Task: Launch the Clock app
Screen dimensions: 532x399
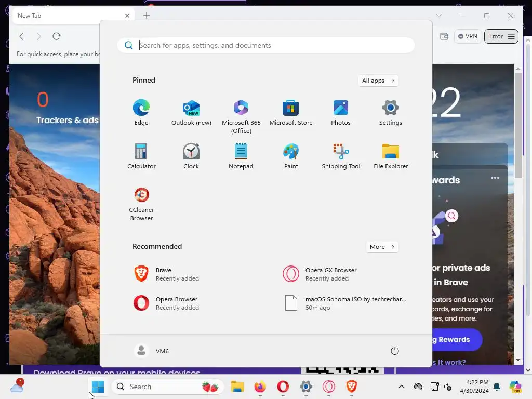Action: [x=191, y=156]
